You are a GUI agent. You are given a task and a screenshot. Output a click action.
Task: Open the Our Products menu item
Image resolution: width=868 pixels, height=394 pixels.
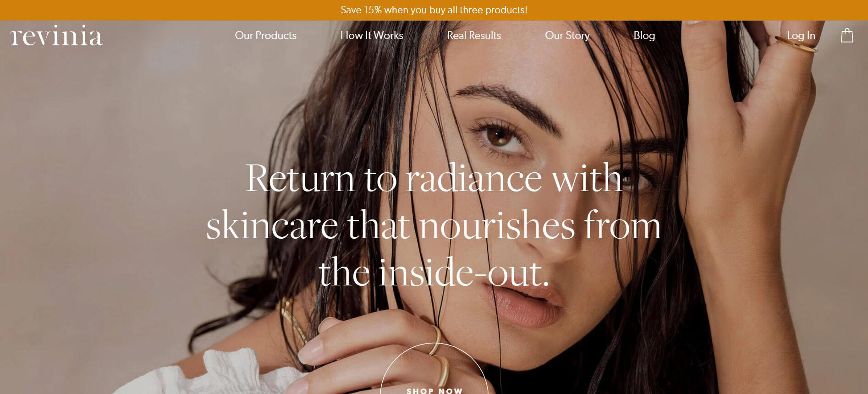click(x=265, y=35)
